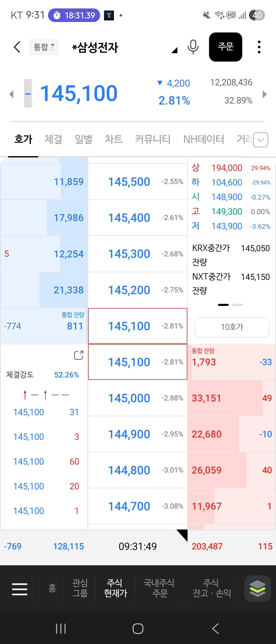The width and height of the screenshot is (276, 644).
Task: Switch to the second info panel page
Action: click(x=238, y=305)
